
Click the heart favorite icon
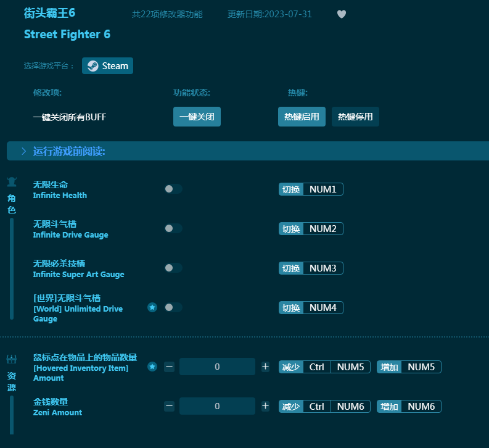pyautogui.click(x=342, y=14)
